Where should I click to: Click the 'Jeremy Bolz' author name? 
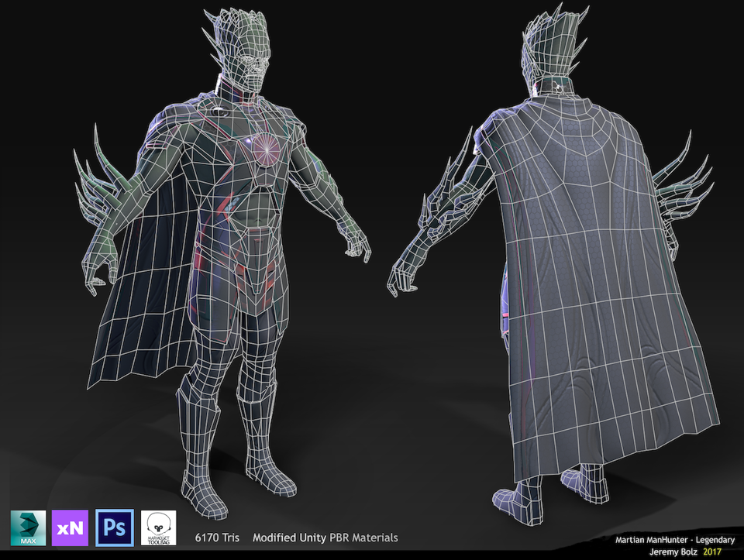click(x=673, y=551)
